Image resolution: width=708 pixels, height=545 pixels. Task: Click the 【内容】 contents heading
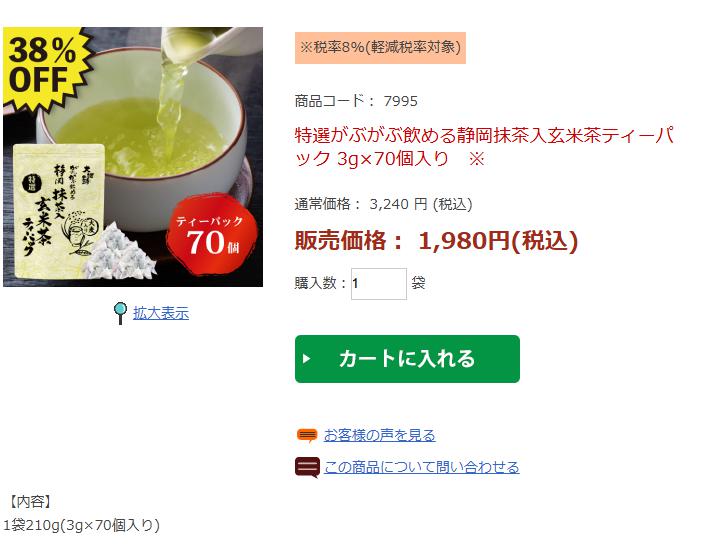click(30, 501)
